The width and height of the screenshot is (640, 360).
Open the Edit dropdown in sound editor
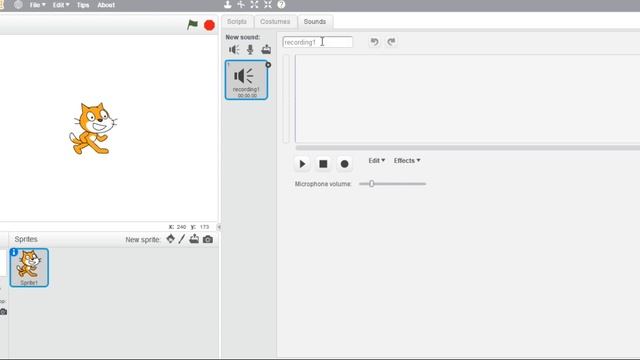point(376,160)
